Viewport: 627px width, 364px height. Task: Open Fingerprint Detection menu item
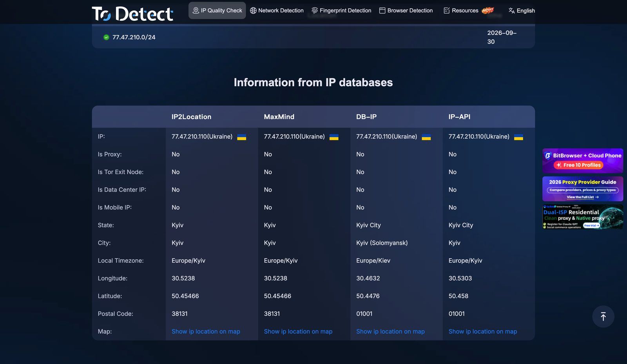pyautogui.click(x=341, y=11)
